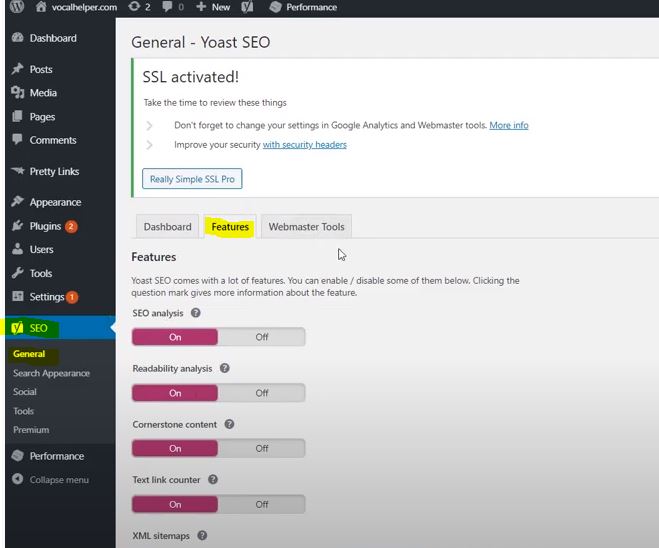The image size is (659, 548).
Task: Turn Readability analysis On
Action: 175,393
